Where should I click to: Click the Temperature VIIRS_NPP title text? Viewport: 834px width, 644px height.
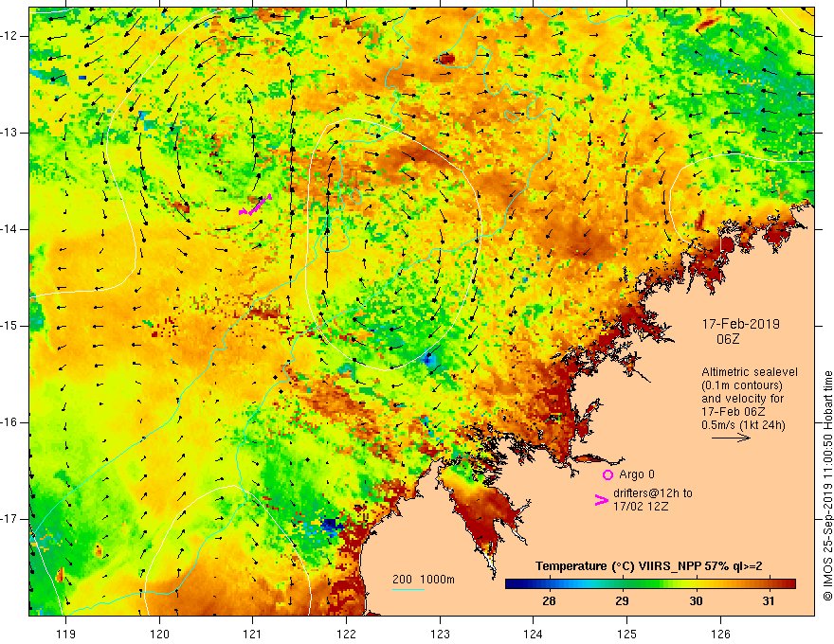click(648, 566)
